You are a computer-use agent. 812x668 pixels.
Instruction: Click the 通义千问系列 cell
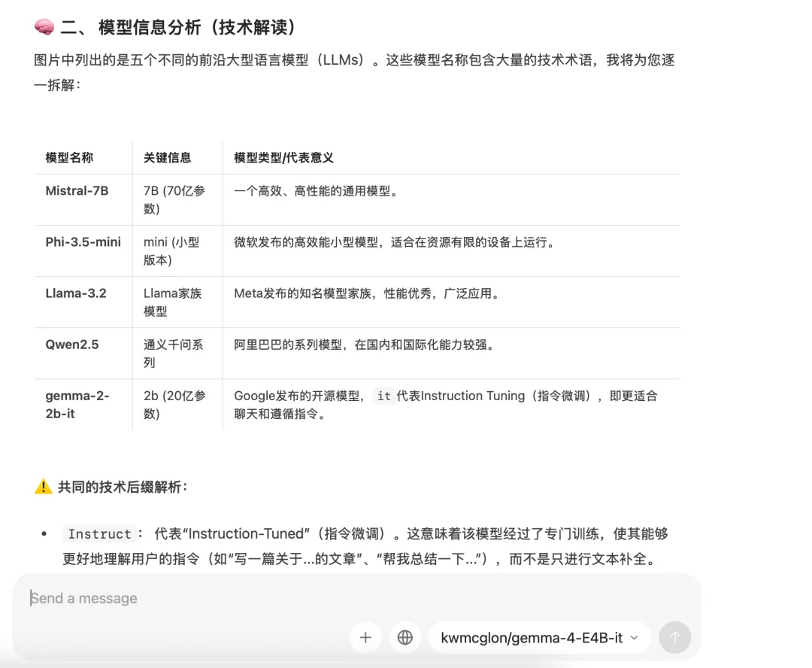(x=177, y=354)
